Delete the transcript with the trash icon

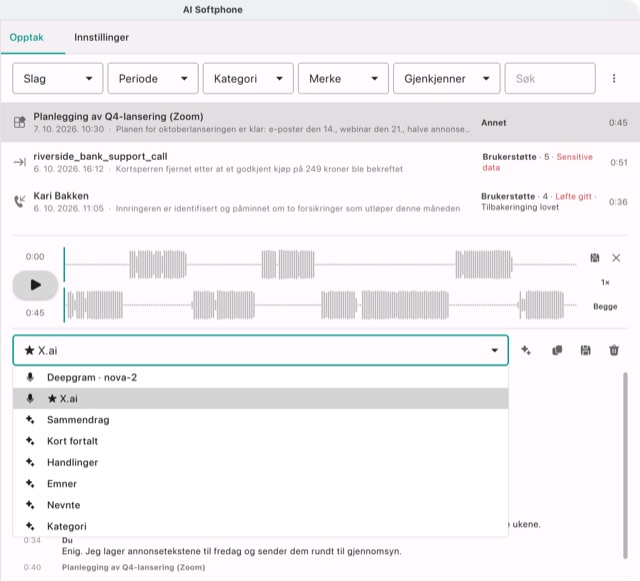click(x=614, y=350)
